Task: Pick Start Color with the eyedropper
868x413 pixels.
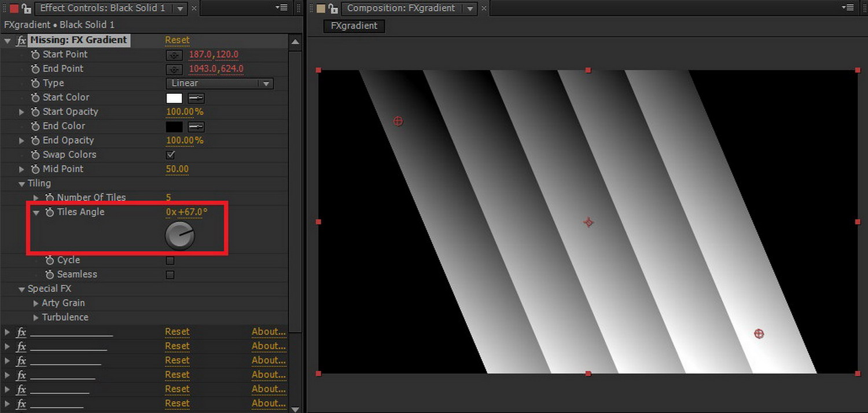Action: click(x=196, y=98)
